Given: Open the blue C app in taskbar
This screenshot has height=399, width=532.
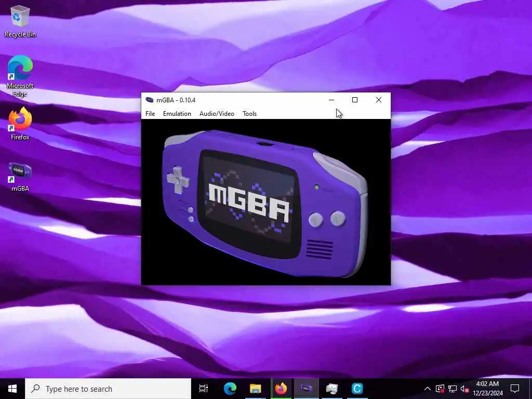Looking at the screenshot, I should coord(357,389).
